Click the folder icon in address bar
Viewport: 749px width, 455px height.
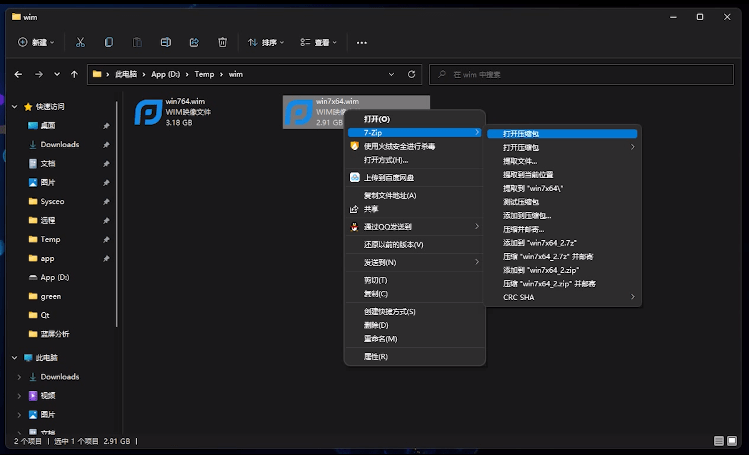pos(97,74)
